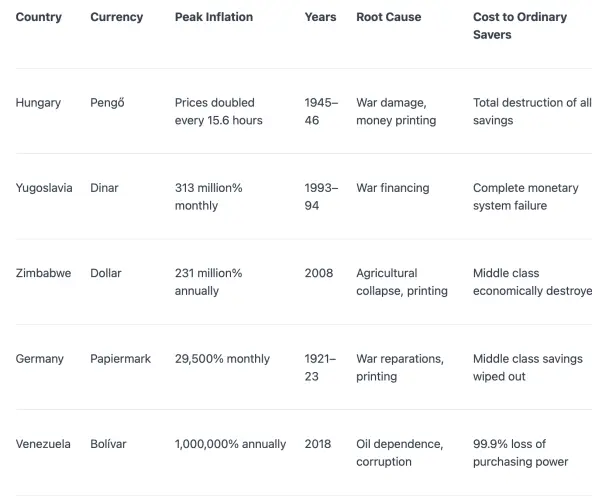Image resolution: width=592 pixels, height=496 pixels.
Task: Click the Country column header
Action: 39,17
